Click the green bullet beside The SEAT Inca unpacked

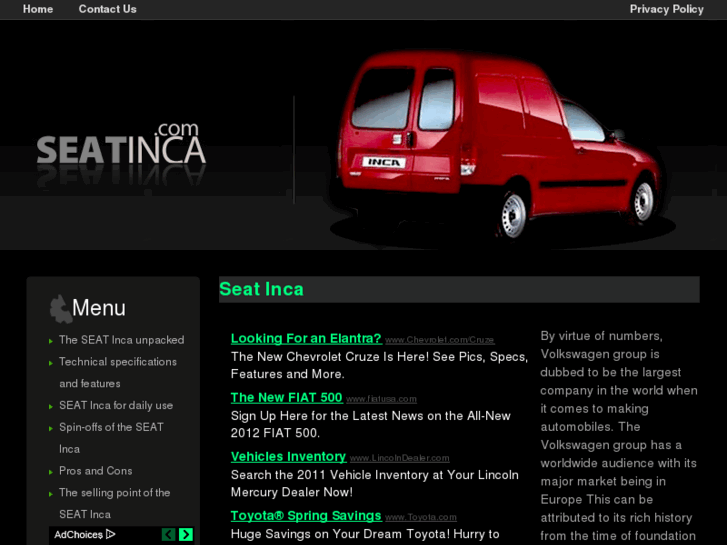click(51, 341)
